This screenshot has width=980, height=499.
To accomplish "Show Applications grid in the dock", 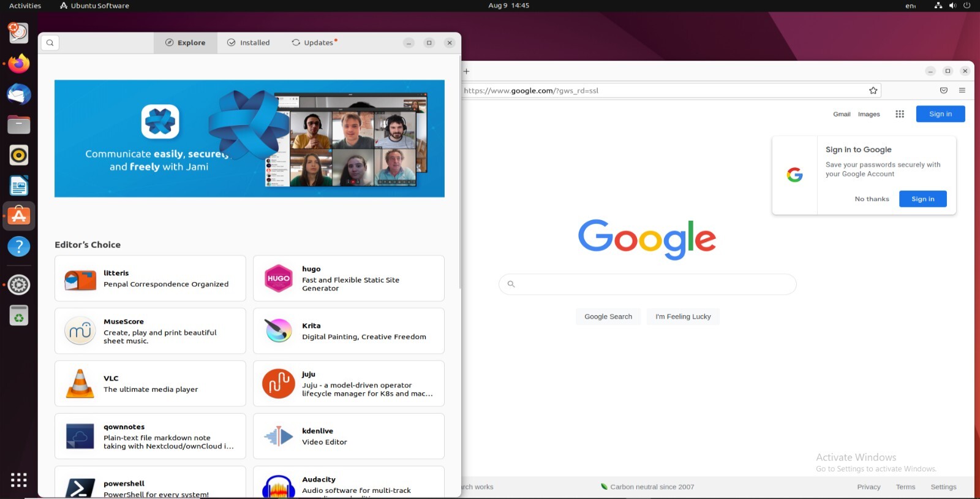I will click(x=19, y=480).
